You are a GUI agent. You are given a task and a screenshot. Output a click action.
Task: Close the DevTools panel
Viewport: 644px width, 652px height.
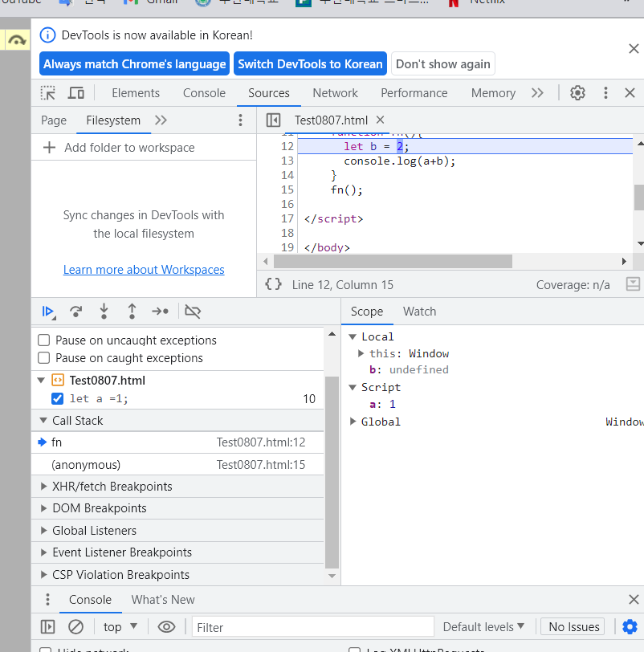(x=630, y=92)
